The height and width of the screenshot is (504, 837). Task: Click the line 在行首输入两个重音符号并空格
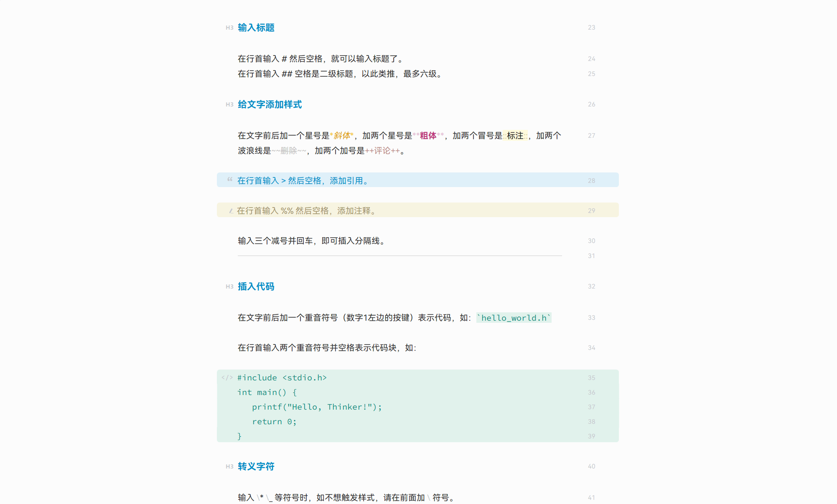(327, 348)
